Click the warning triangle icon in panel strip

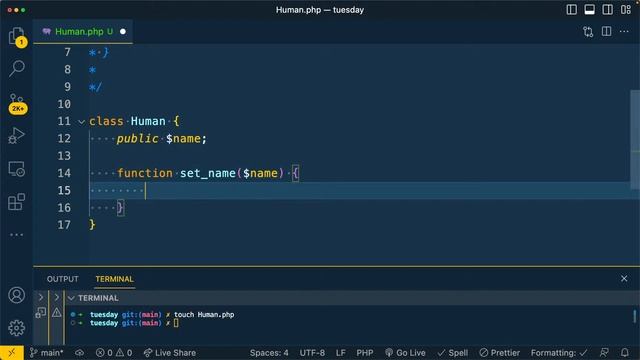[x=56, y=313]
